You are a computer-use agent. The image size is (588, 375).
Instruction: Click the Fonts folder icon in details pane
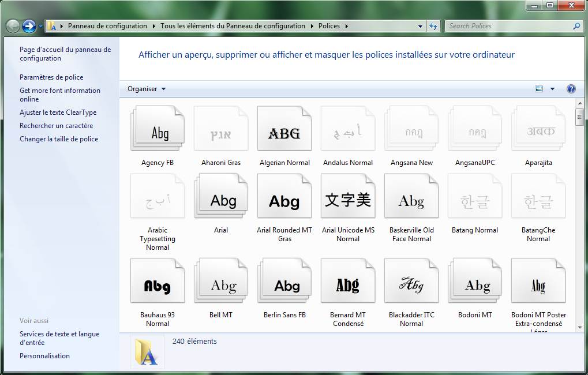(x=147, y=351)
